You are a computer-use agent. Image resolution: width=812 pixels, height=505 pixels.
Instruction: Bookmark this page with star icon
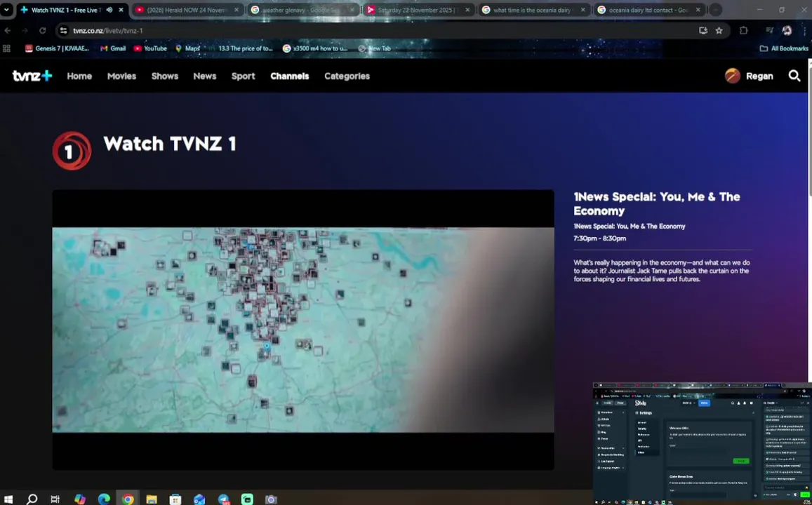719,31
